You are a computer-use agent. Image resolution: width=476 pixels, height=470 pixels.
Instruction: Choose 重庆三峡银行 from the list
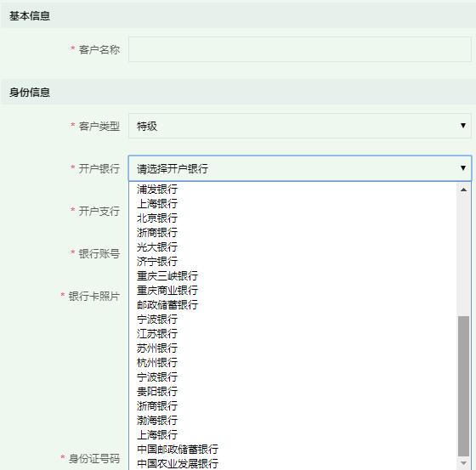(292, 275)
